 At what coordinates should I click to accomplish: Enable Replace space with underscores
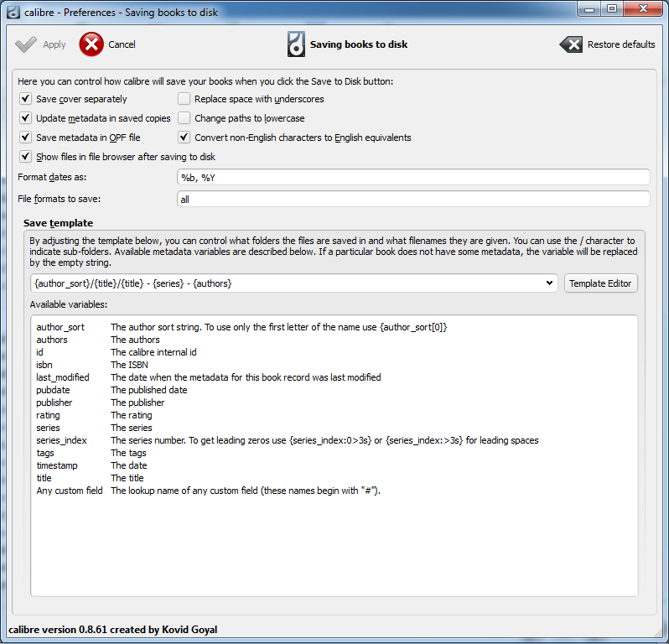184,99
